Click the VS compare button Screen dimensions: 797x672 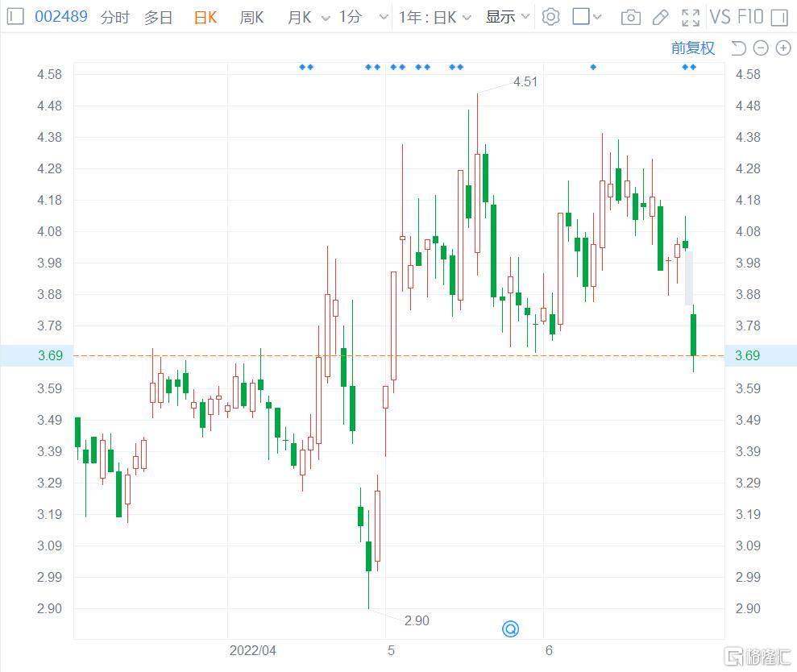pyautogui.click(x=720, y=17)
